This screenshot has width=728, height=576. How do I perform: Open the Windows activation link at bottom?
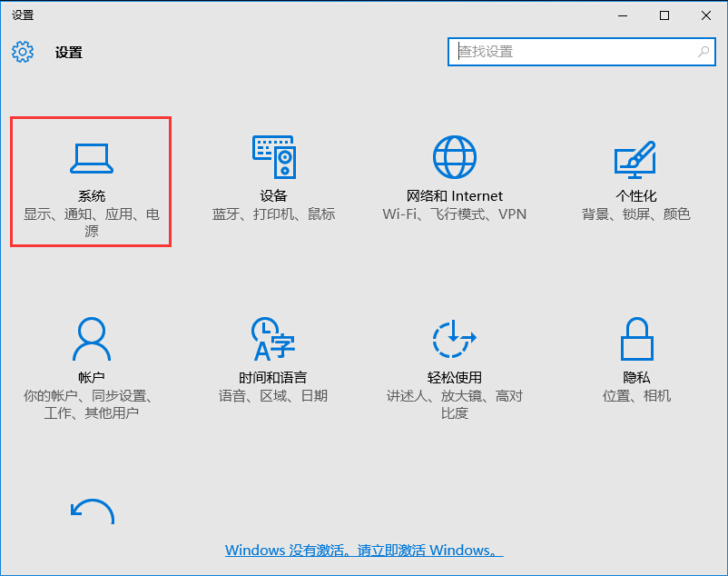pos(364,550)
